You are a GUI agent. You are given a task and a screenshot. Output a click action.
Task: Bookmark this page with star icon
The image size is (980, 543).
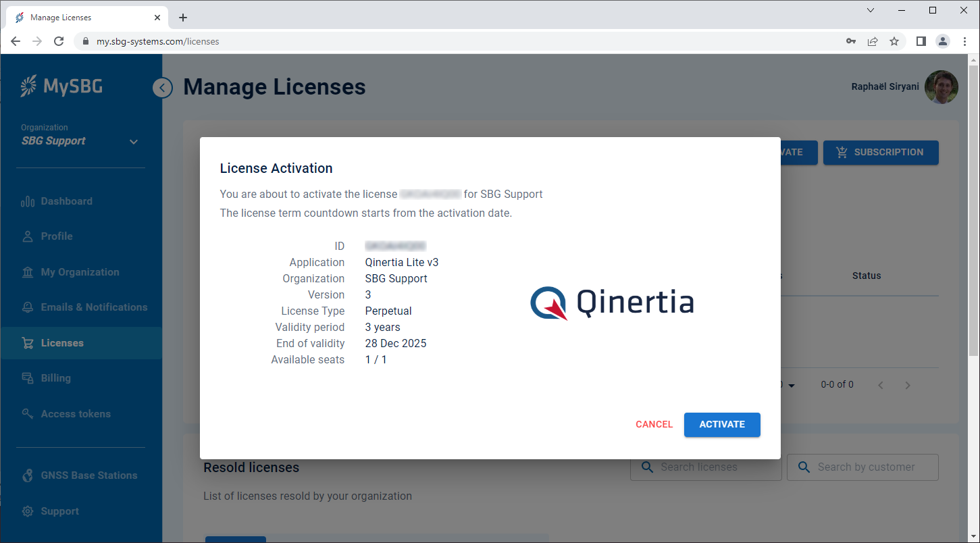pyautogui.click(x=894, y=41)
